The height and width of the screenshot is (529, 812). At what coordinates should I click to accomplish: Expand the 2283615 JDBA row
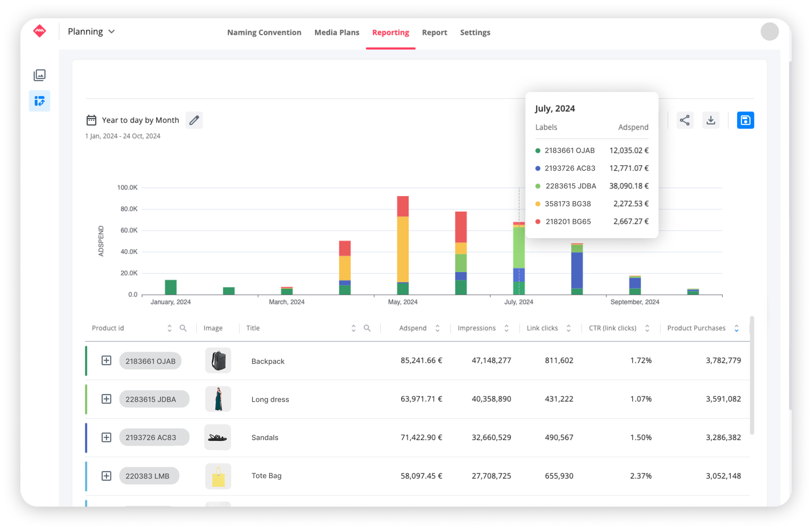pos(106,399)
